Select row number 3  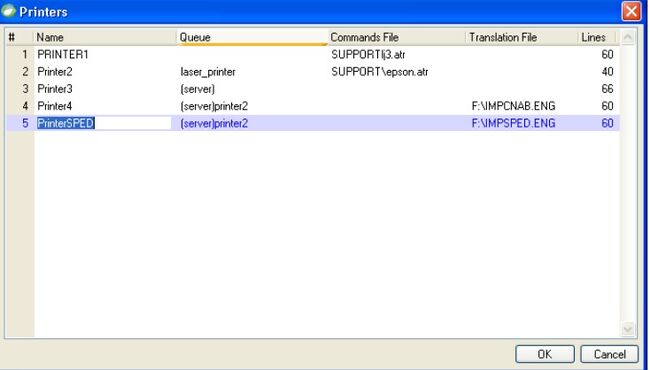coord(25,89)
